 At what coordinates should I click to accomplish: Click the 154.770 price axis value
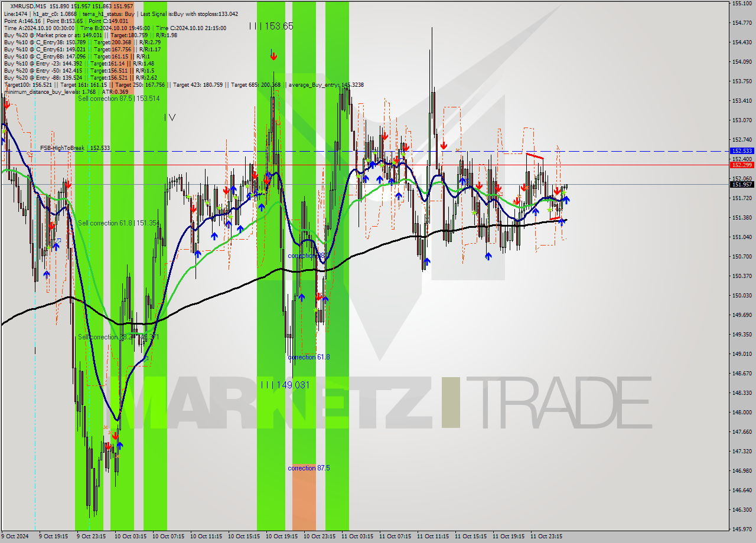(742, 23)
